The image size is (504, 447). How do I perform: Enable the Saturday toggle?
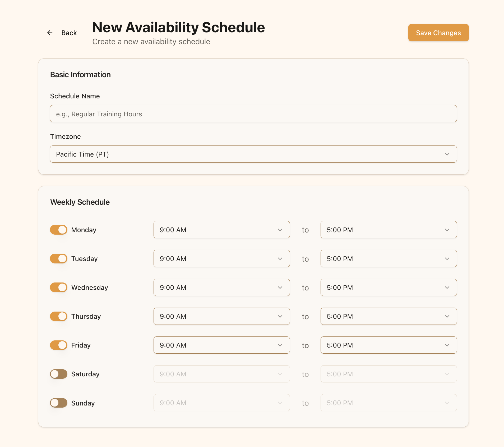(58, 374)
